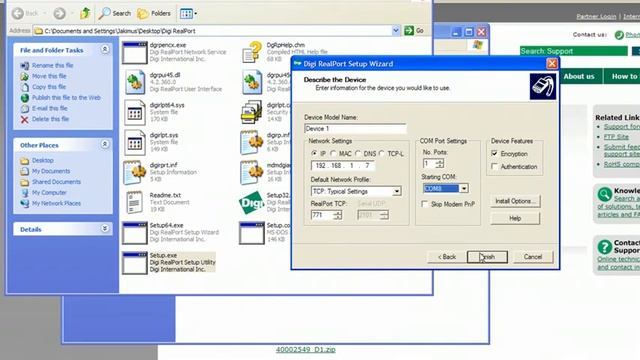This screenshot has height=360, width=640.
Task: Select the Setup32 green Digi logo icon
Action: point(251,202)
